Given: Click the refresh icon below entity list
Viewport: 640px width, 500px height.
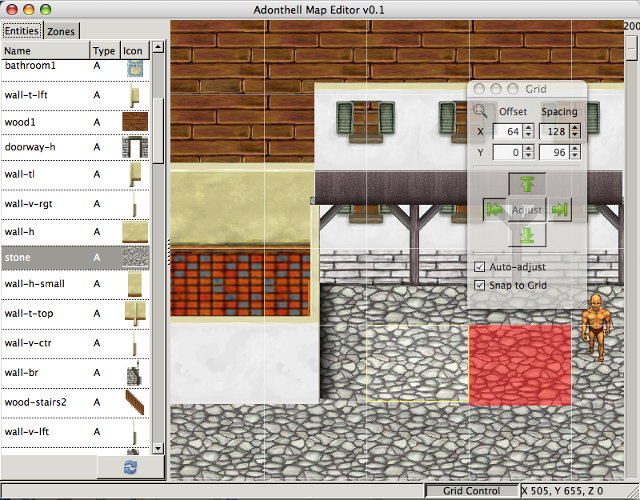Looking at the screenshot, I should (130, 467).
